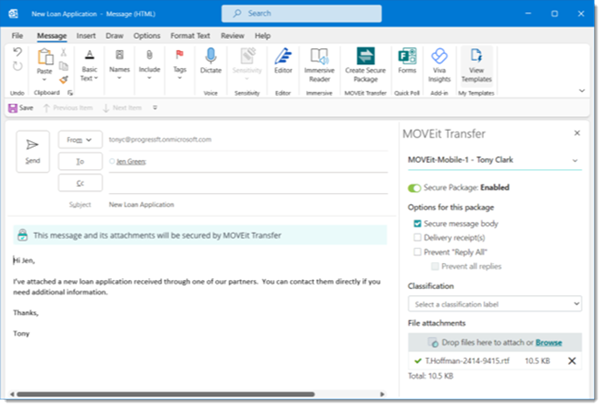
Task: Open the Basic Text formatting group
Action: point(89,65)
